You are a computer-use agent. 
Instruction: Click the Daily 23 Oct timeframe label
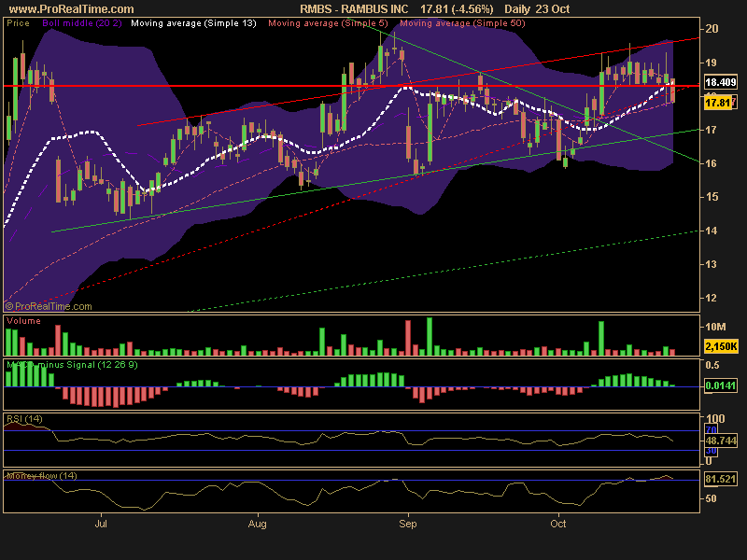coord(537,9)
